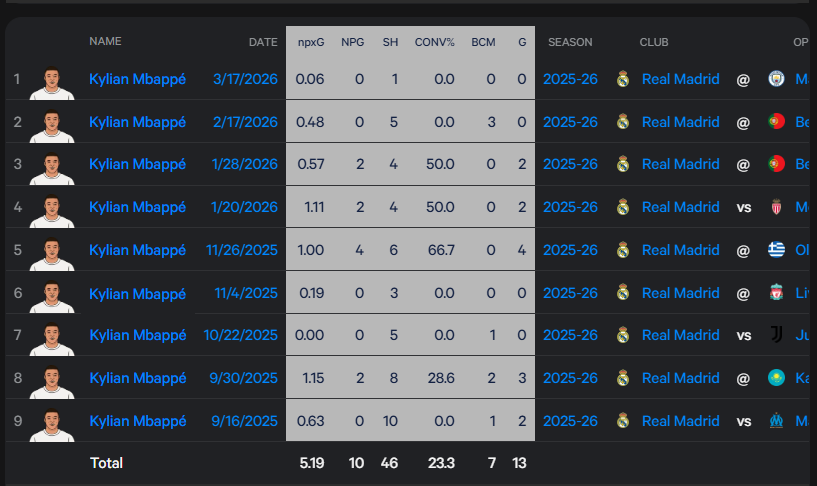Screen dimensions: 817x486
Task: Open the 2/17/2026 match date link
Action: [x=245, y=122]
